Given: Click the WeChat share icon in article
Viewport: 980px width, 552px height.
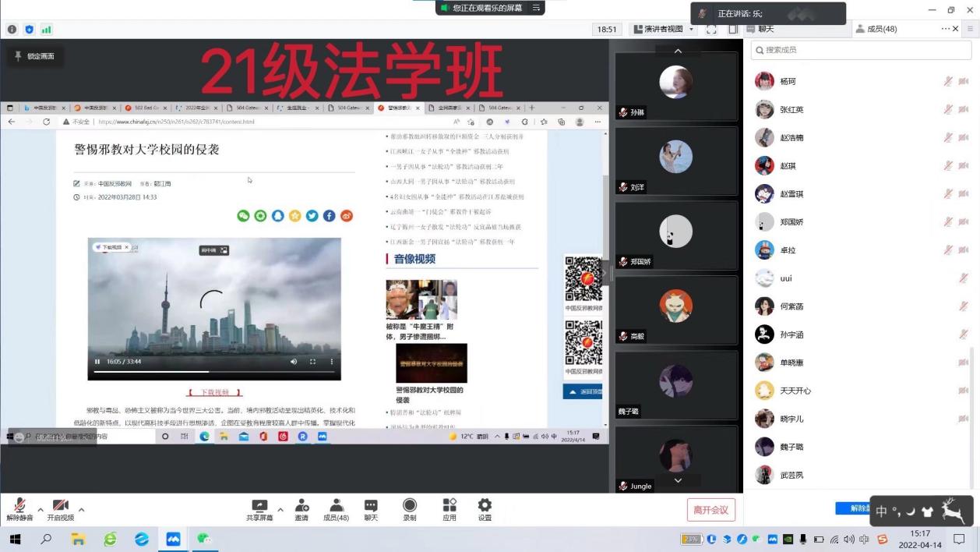Looking at the screenshot, I should (243, 216).
